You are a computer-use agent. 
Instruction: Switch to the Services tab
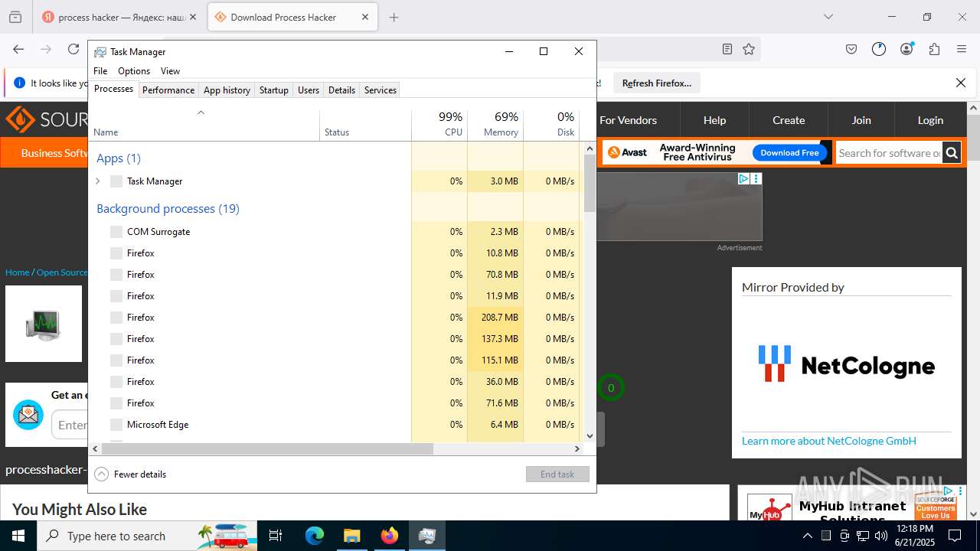pos(381,90)
